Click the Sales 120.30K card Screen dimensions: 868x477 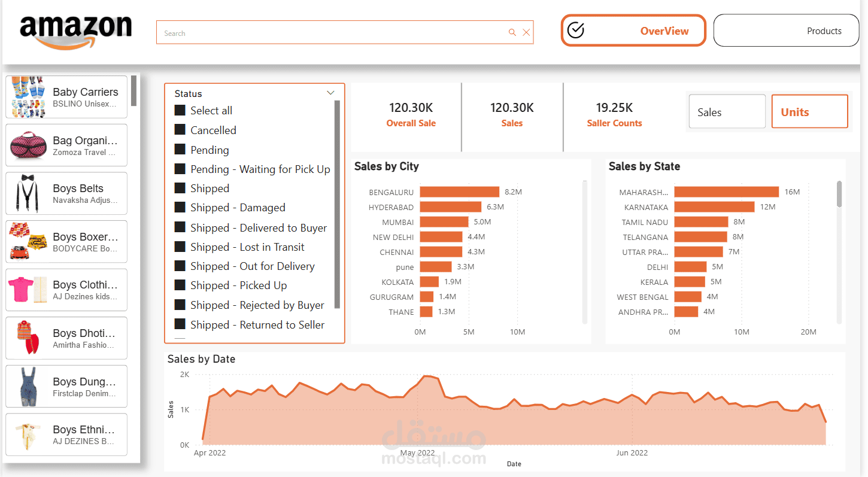(512, 115)
